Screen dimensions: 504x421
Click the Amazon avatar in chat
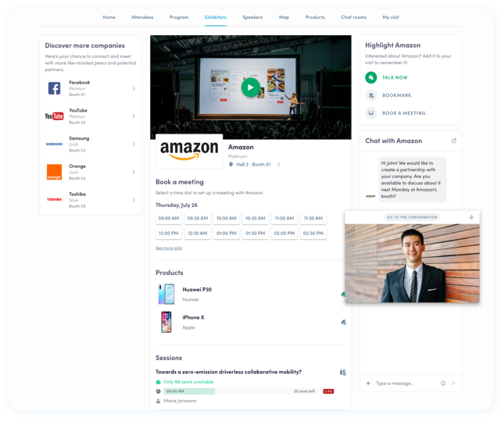(370, 196)
